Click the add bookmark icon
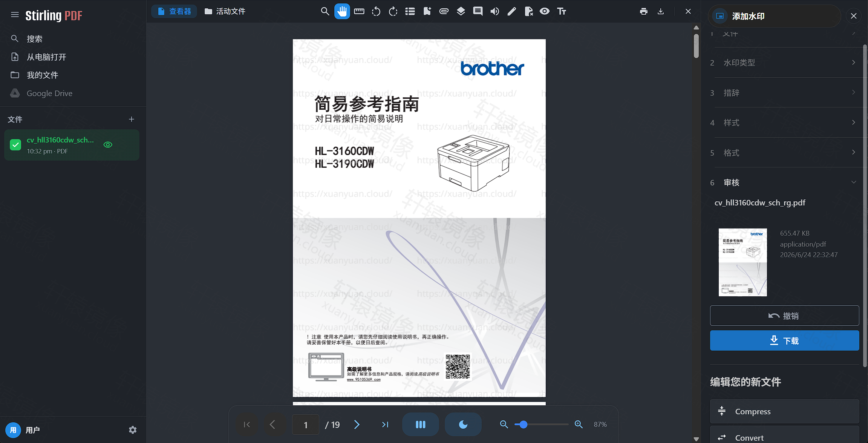This screenshot has width=868, height=443. [427, 11]
